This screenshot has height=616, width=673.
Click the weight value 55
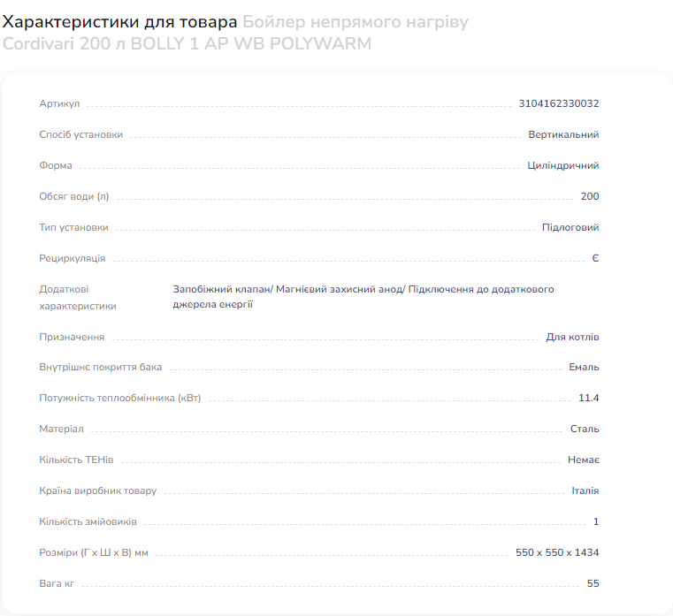[593, 583]
